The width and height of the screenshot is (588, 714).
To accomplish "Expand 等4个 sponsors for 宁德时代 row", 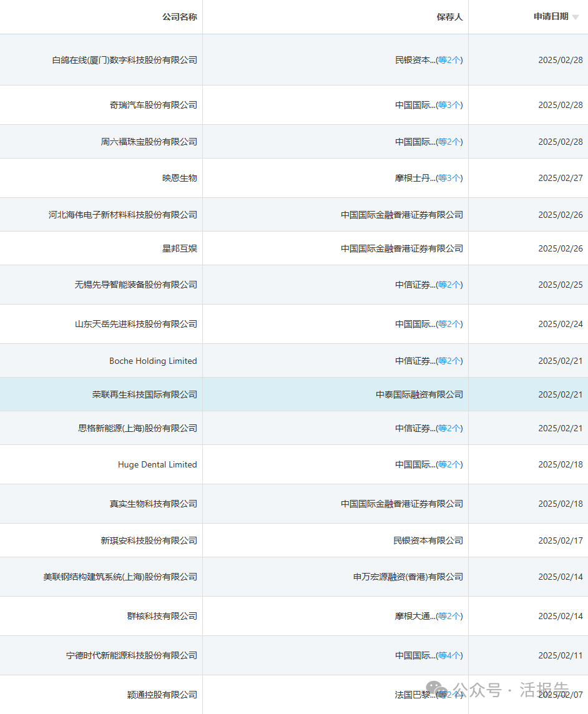I will tap(449, 655).
